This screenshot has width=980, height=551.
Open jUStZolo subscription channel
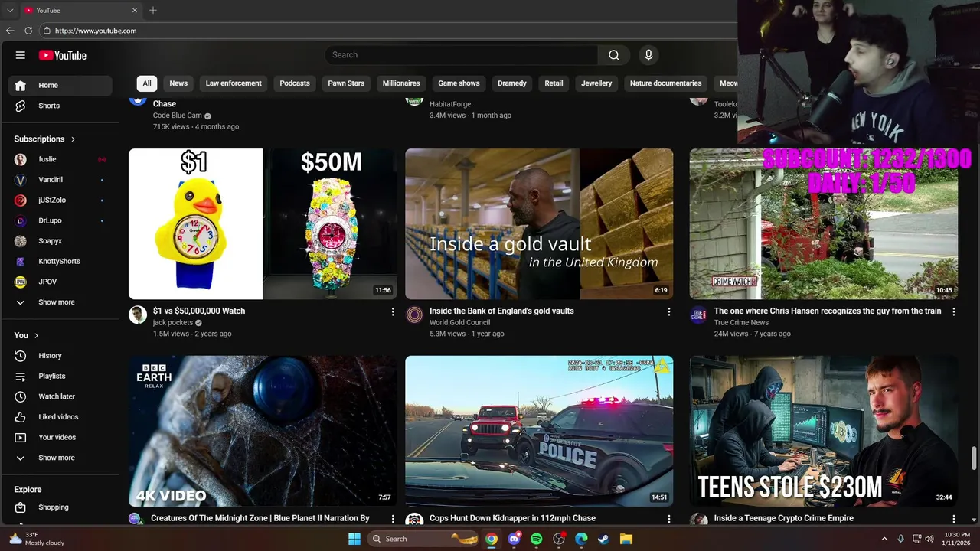[60, 200]
